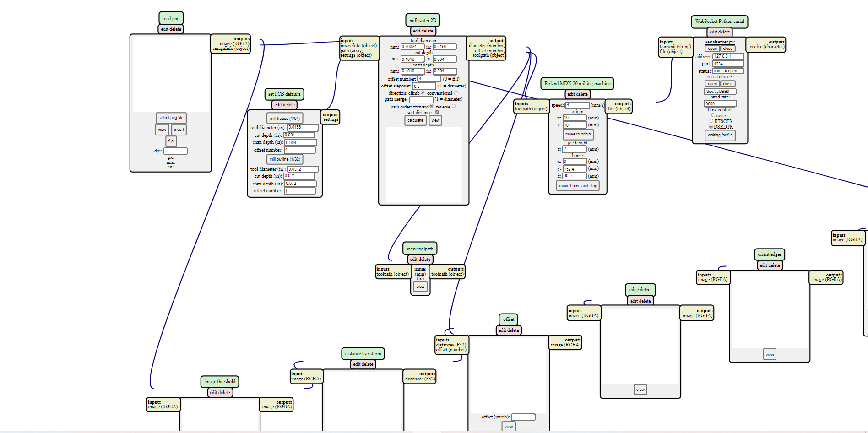Click the 'view toolpath' module title
The width and height of the screenshot is (868, 433).
(420, 249)
